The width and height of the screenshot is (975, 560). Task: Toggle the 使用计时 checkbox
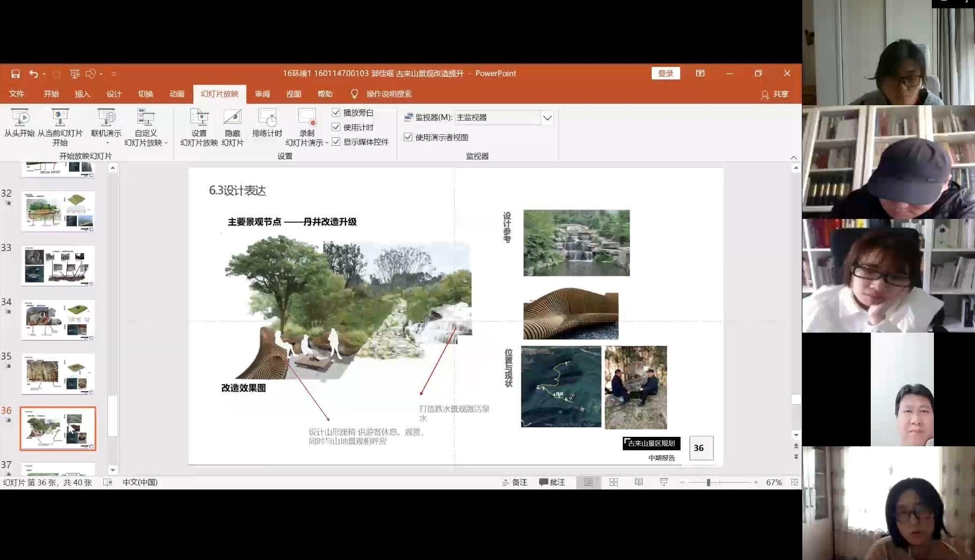point(336,127)
